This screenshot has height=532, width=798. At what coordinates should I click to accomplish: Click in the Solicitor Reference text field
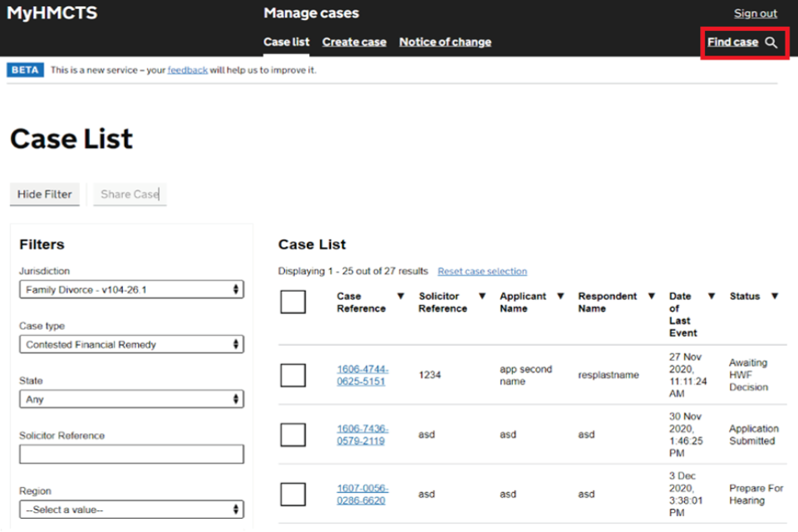(x=131, y=454)
